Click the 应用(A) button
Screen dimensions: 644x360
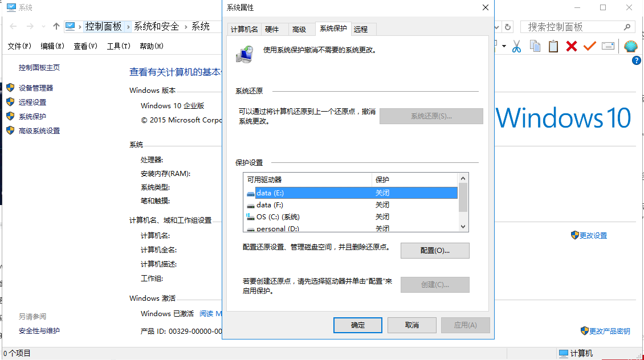[x=466, y=325]
